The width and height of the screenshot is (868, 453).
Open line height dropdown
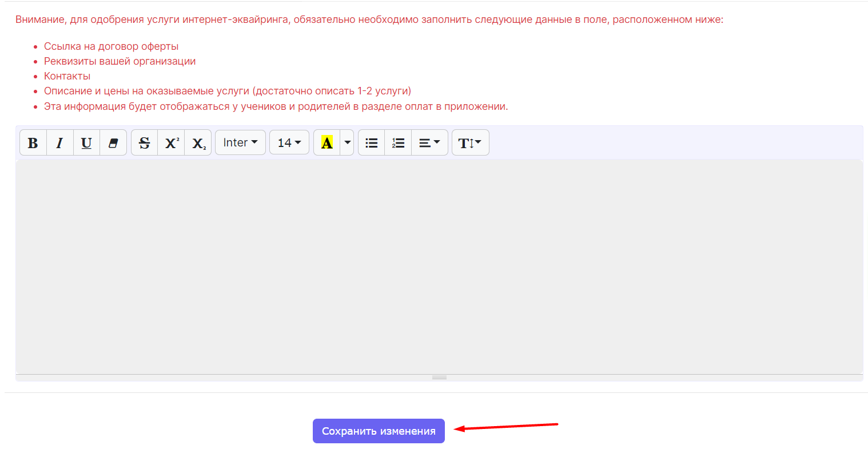click(x=471, y=142)
